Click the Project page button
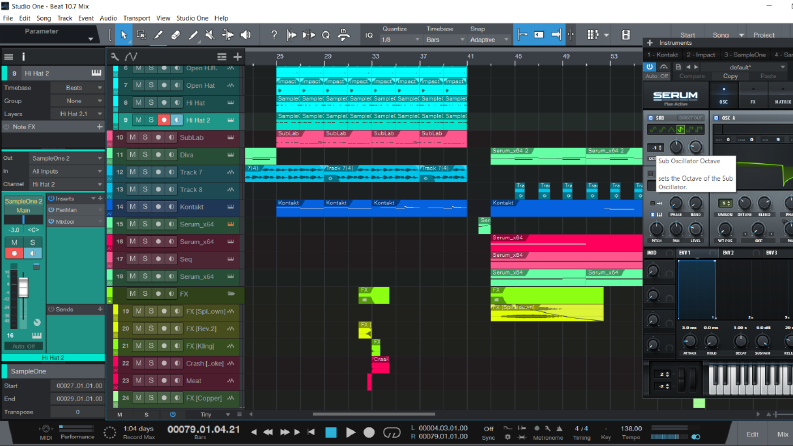 764,35
